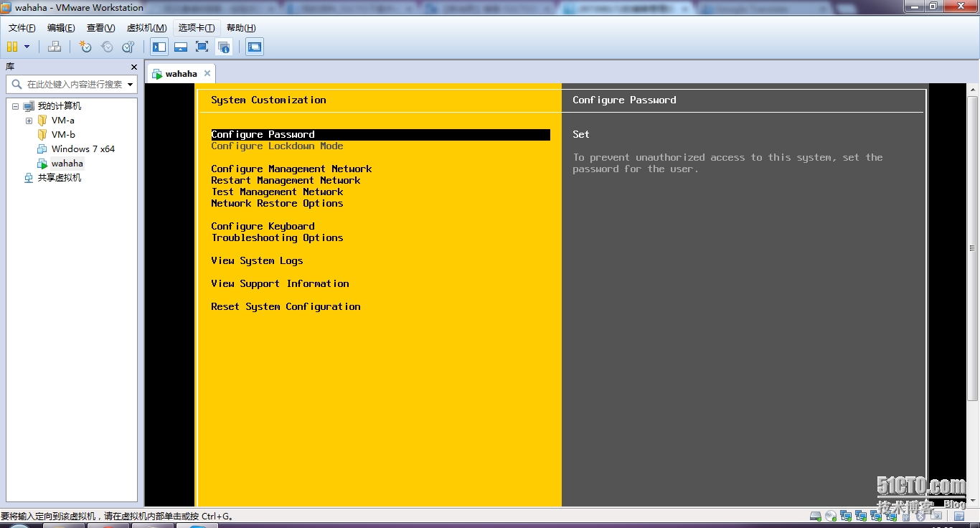Enter full screen mode from the toolbar

coord(202,47)
